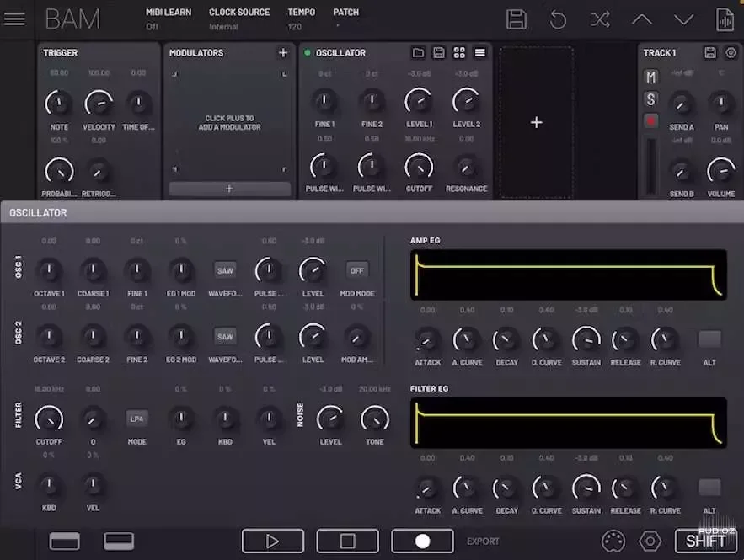Image resolution: width=744 pixels, height=560 pixels.
Task: Save the patch with the top floppy icon
Action: pyautogui.click(x=517, y=19)
